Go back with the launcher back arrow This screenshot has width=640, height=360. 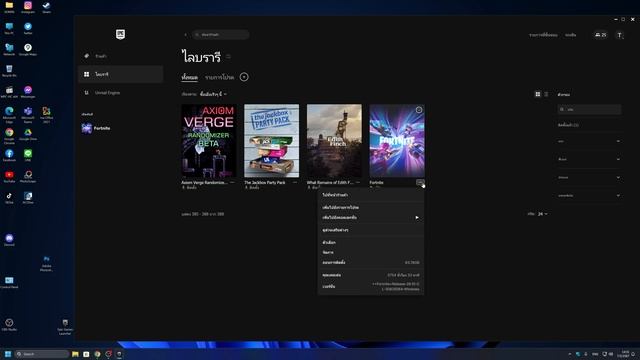pyautogui.click(x=185, y=35)
